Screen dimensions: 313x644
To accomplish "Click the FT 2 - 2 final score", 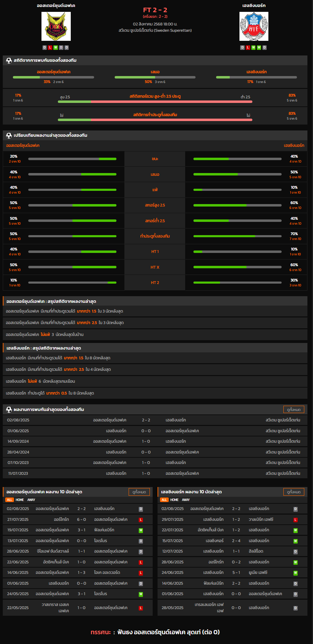I will tap(155, 10).
